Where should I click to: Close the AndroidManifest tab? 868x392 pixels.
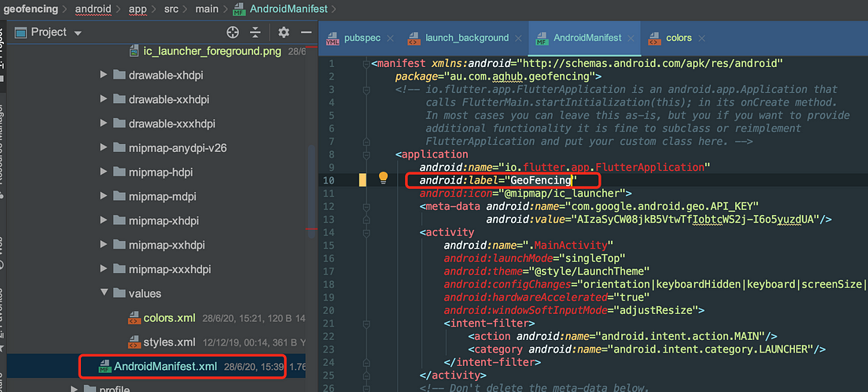click(x=631, y=39)
